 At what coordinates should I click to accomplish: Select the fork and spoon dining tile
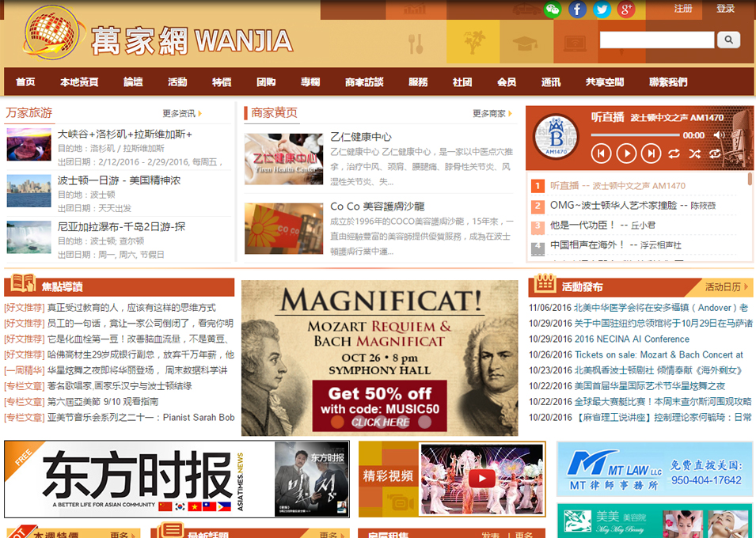(x=416, y=43)
